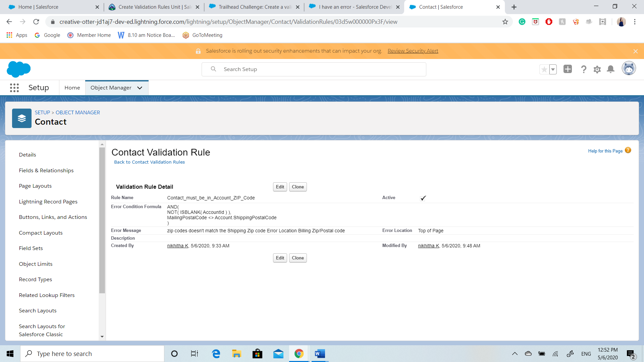Open Fields & Relationships in sidebar
644x362 pixels.
click(46, 170)
